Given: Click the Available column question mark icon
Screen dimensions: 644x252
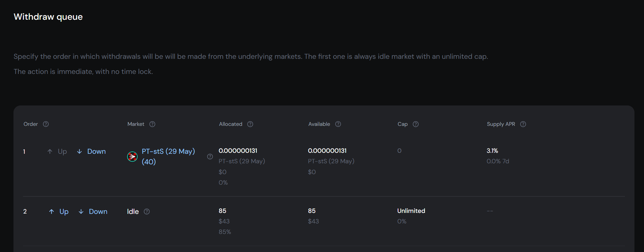Looking at the screenshot, I should click(338, 124).
